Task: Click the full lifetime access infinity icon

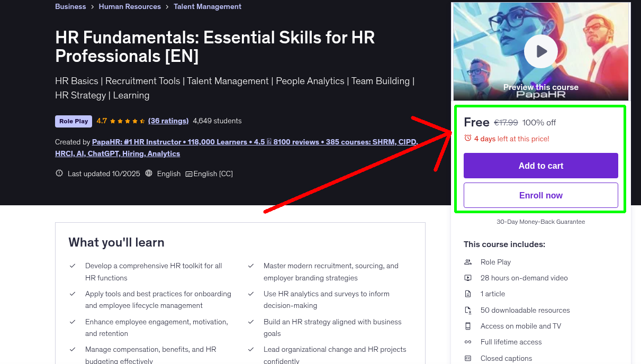Action: (468, 342)
